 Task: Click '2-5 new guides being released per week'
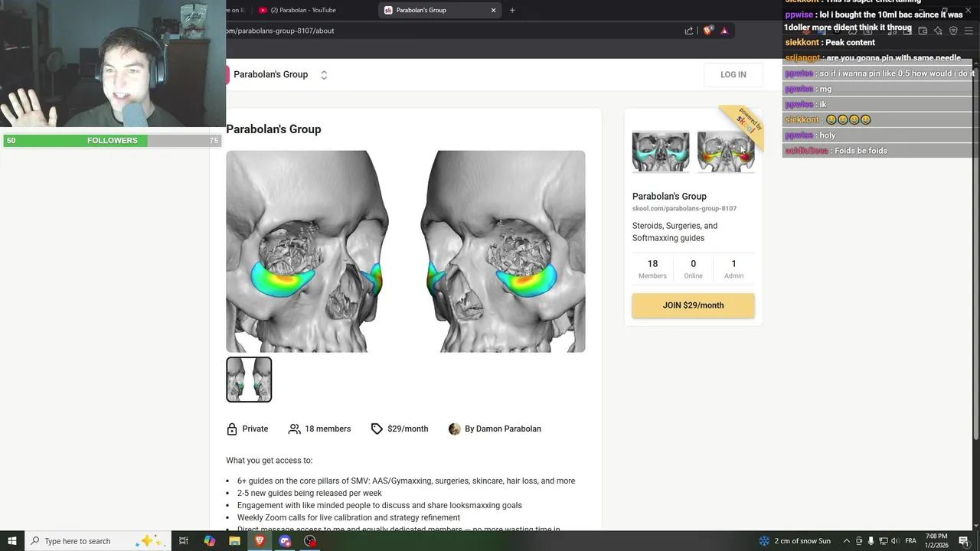(x=309, y=493)
